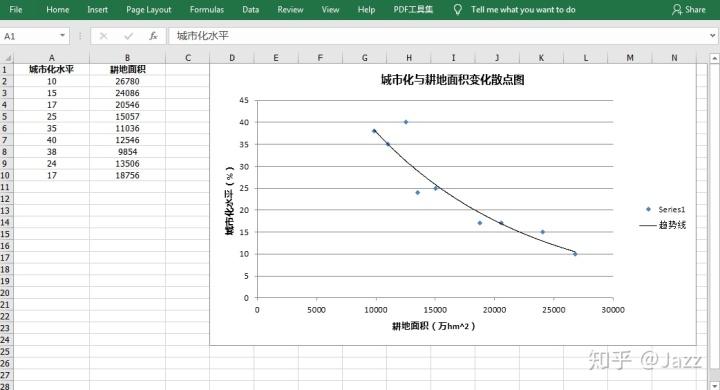
Task: Select cell with value 26780
Action: click(x=127, y=81)
